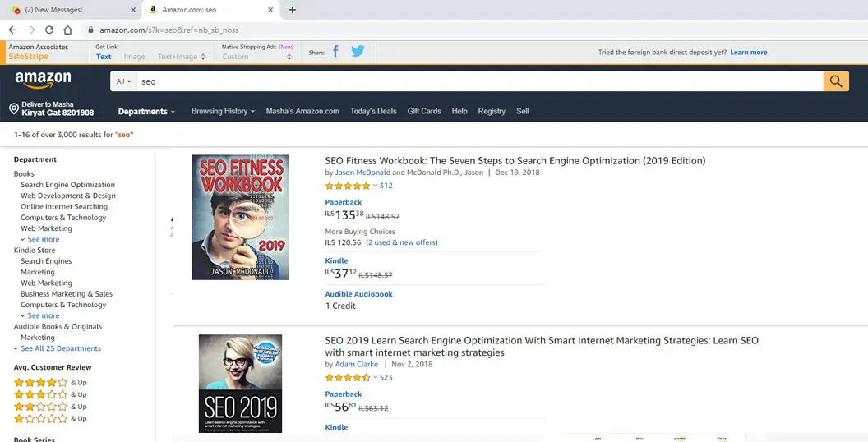Open Help in navigation bar
The height and width of the screenshot is (442, 868).
tap(459, 111)
